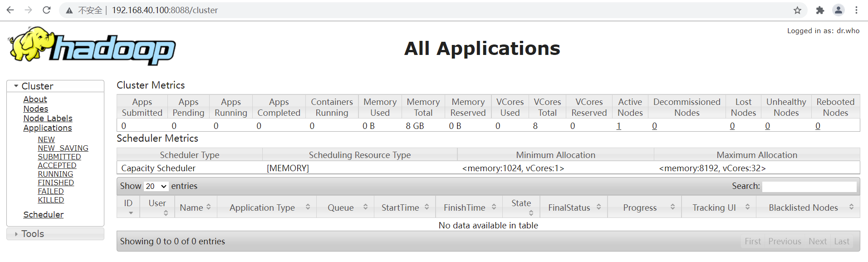
Task: Open Chrome three-dot menu
Action: [x=856, y=10]
